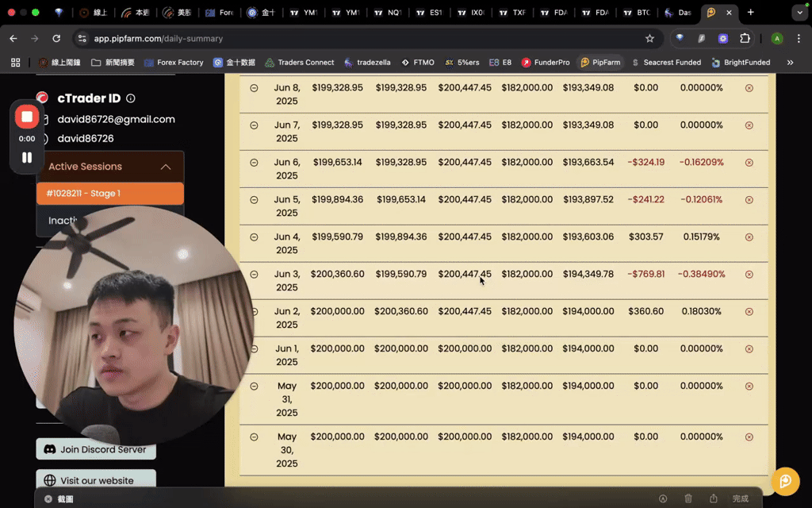The width and height of the screenshot is (812, 508).
Task: Remove the Jun 3, 2025 entry
Action: pyautogui.click(x=749, y=275)
